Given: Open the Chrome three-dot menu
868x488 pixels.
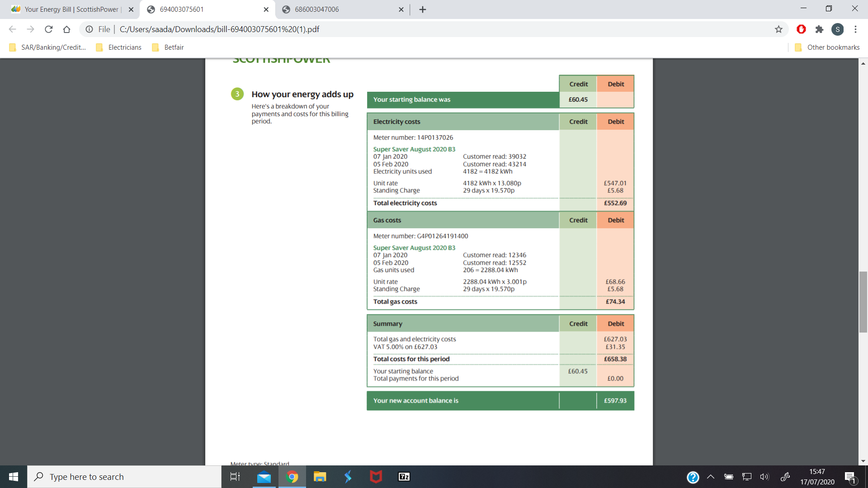Looking at the screenshot, I should [x=855, y=29].
